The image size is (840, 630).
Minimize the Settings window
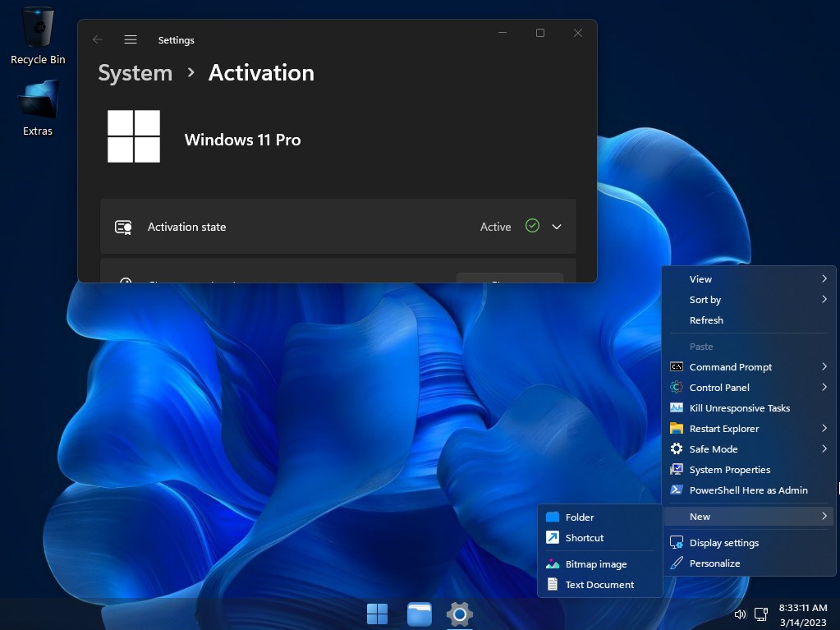click(x=503, y=33)
